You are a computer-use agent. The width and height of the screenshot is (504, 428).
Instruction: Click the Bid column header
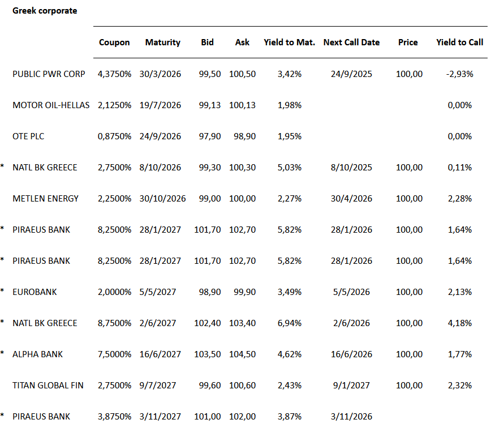pyautogui.click(x=208, y=42)
